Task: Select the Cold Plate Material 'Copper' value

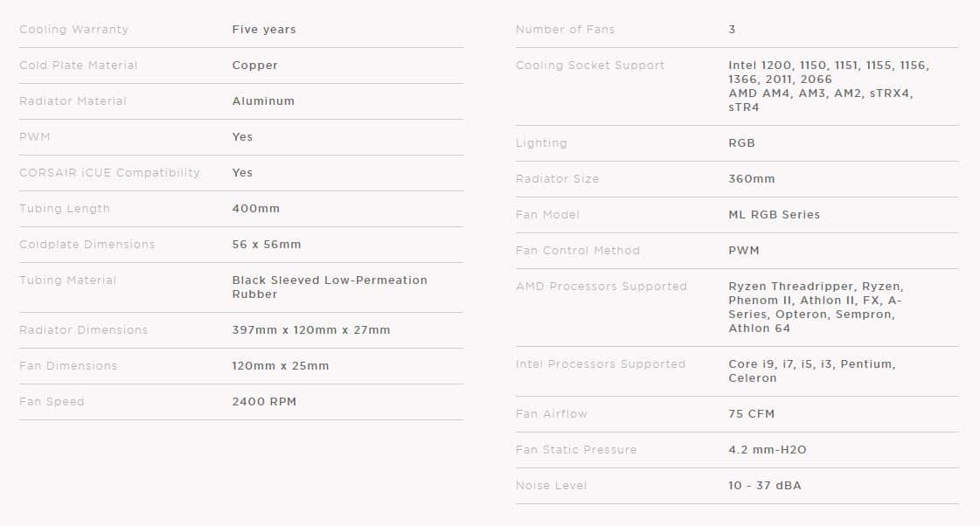Action: pos(255,65)
